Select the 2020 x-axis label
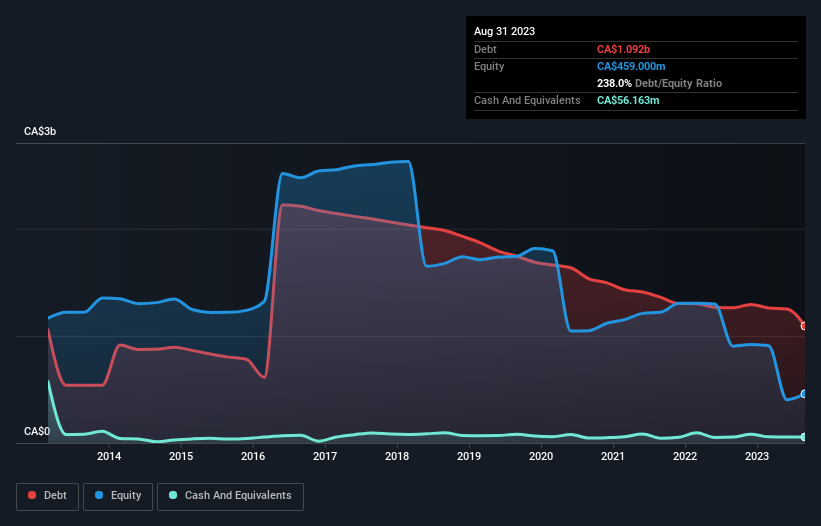 pos(541,456)
